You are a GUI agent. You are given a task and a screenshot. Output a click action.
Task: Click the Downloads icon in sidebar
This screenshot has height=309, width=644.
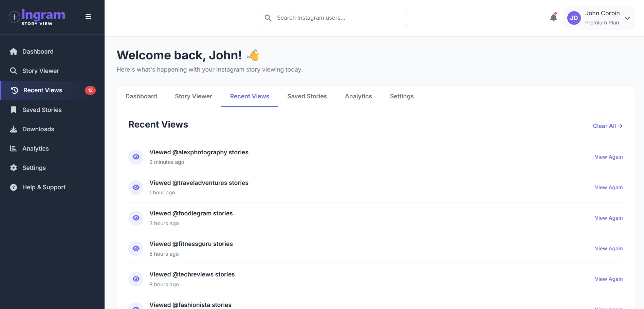[x=14, y=129]
